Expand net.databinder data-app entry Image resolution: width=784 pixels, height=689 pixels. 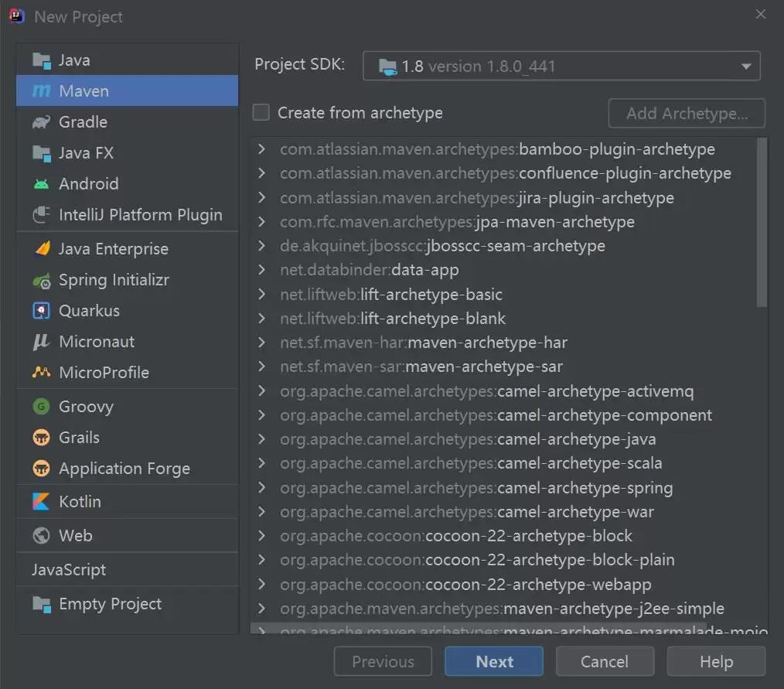[x=261, y=270]
